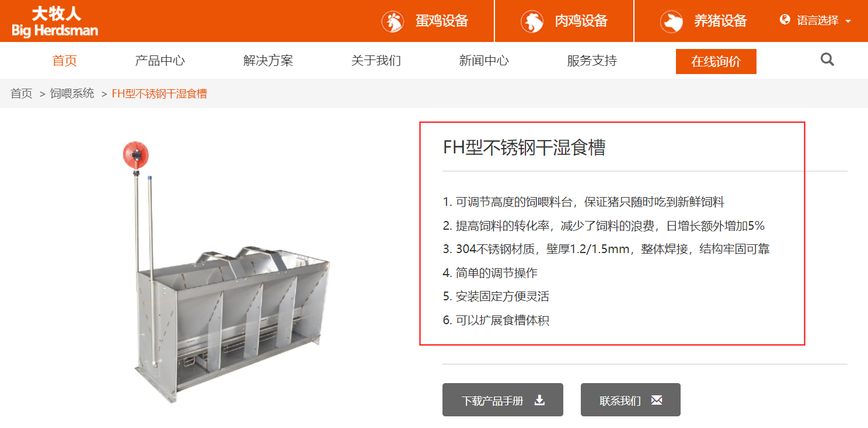Click the download arrow icon on 下载产品手册
This screenshot has height=428, width=868.
540,400
